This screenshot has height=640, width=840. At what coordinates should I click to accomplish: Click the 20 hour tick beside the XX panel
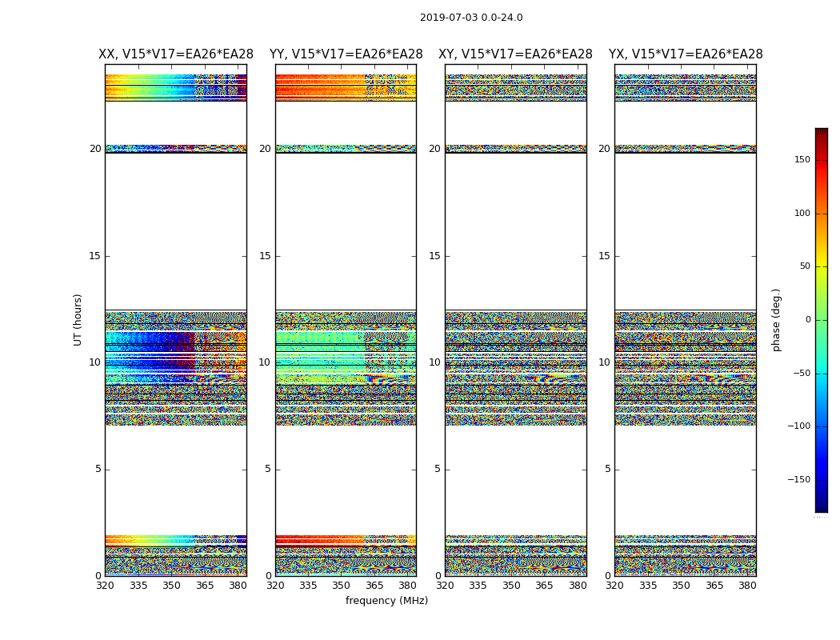[x=95, y=149]
